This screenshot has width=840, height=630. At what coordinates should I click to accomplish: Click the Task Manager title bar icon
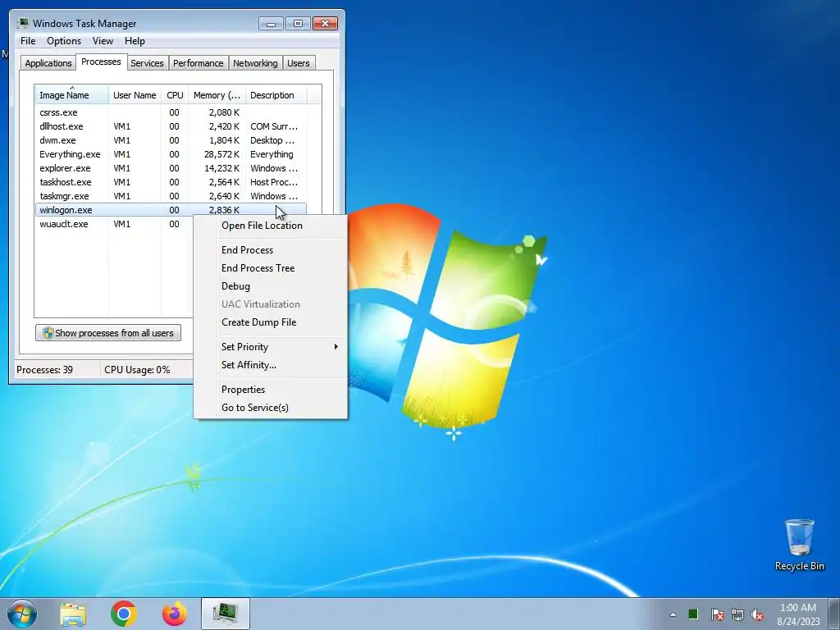pos(23,23)
